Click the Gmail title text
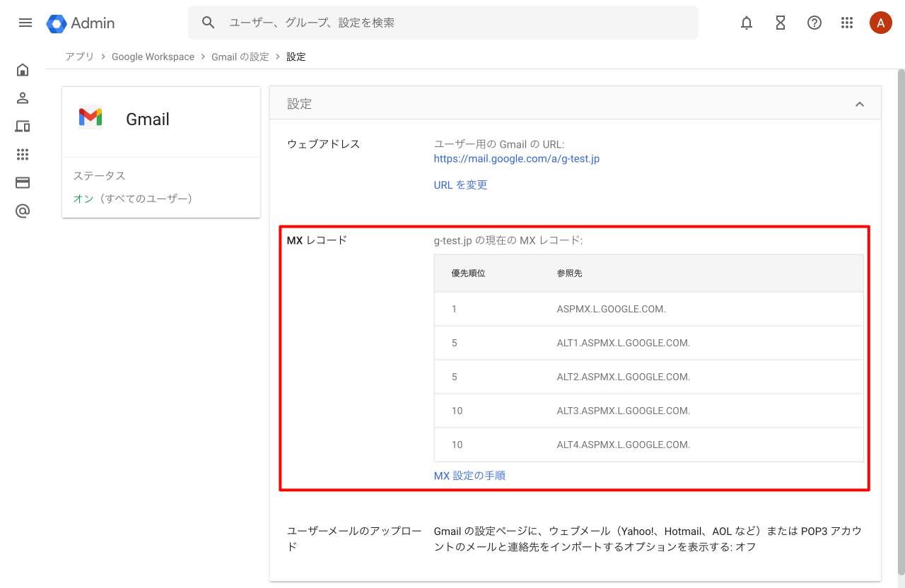 point(148,119)
